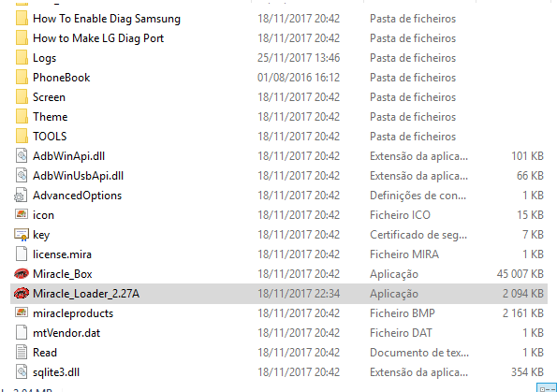557x392 pixels.
Task: Select the Miracle_Box application icon
Action: click(x=22, y=274)
